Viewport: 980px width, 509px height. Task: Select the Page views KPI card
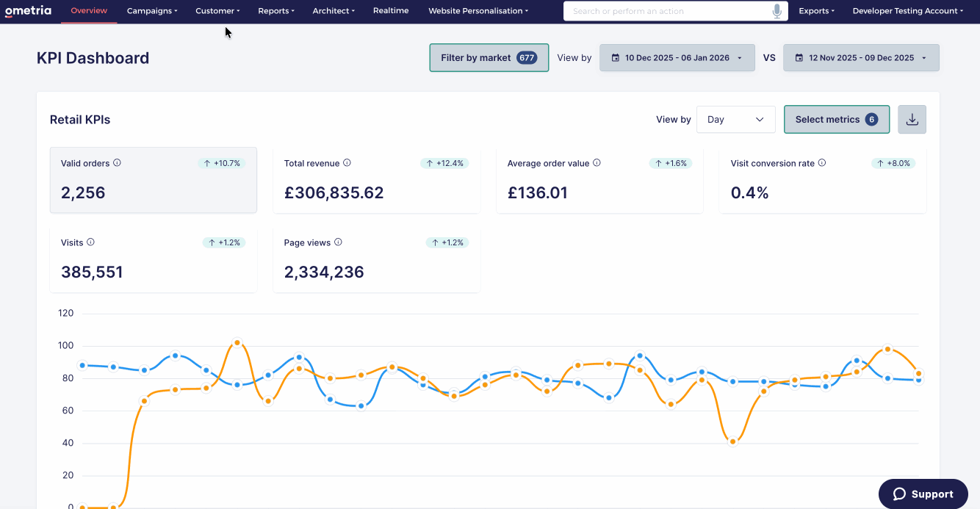[x=376, y=259]
